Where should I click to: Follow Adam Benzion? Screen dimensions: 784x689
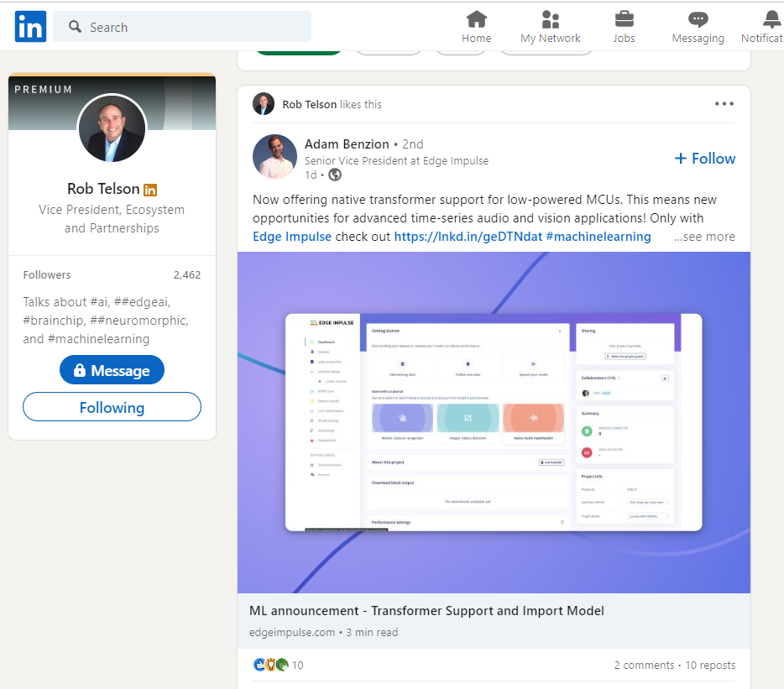[x=705, y=159]
